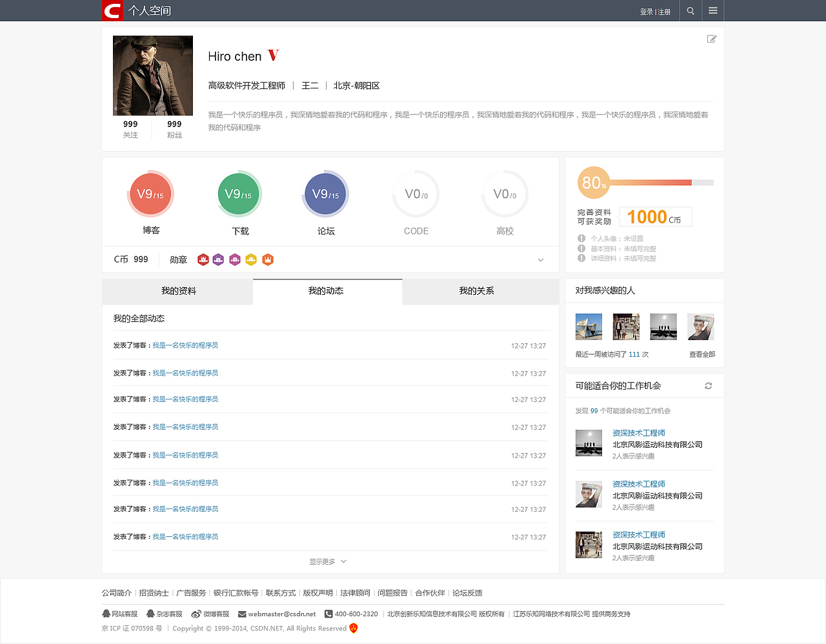Click Hiro chen's profile photo
This screenshot has height=644, width=826.
tap(152, 75)
